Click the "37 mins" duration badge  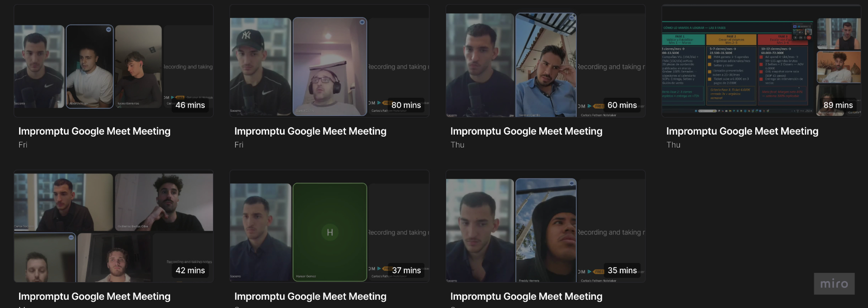point(406,270)
